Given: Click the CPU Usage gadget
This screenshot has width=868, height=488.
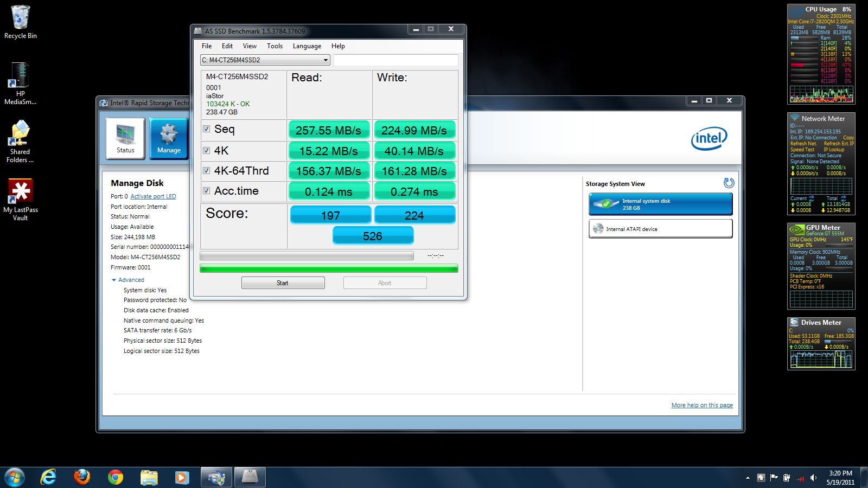Looking at the screenshot, I should (x=821, y=54).
